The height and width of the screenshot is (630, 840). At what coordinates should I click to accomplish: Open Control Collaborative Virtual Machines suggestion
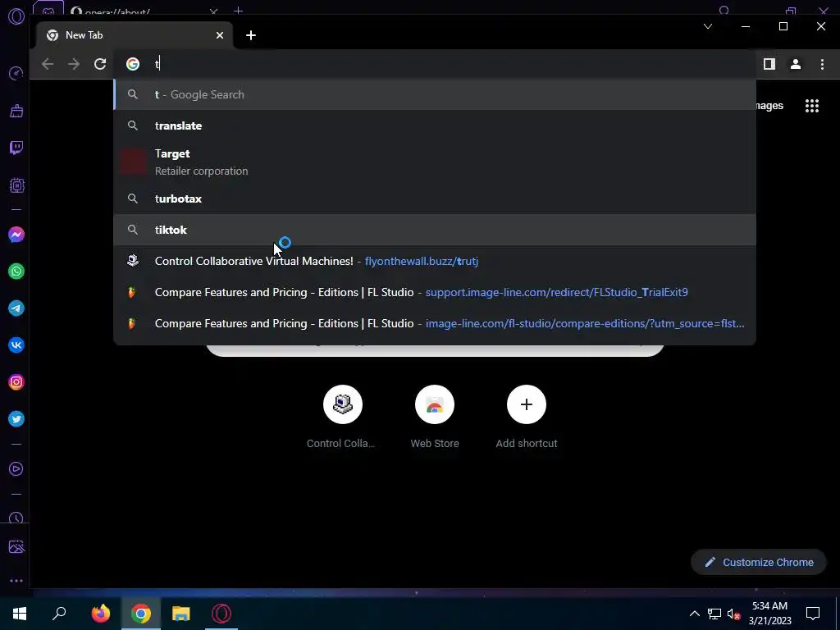click(435, 261)
